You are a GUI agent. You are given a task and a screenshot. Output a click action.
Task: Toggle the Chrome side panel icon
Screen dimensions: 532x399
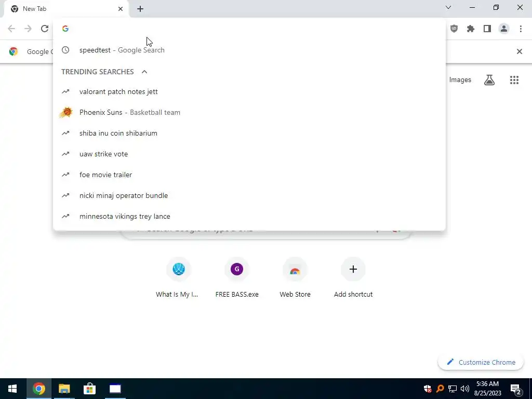click(487, 29)
